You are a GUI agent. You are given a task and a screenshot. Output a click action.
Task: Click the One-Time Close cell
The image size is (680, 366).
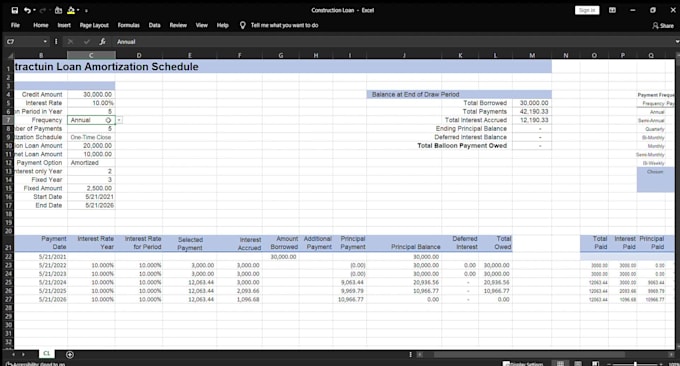[91, 137]
